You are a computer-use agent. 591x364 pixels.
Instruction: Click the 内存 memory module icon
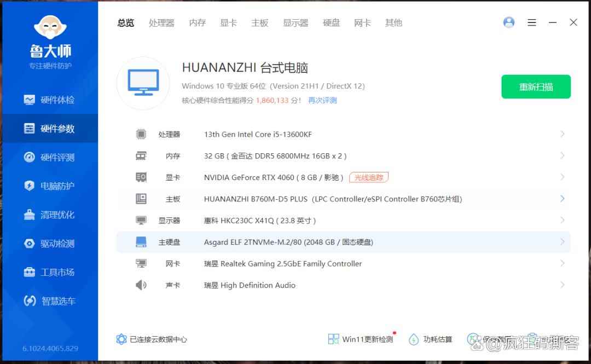click(141, 156)
